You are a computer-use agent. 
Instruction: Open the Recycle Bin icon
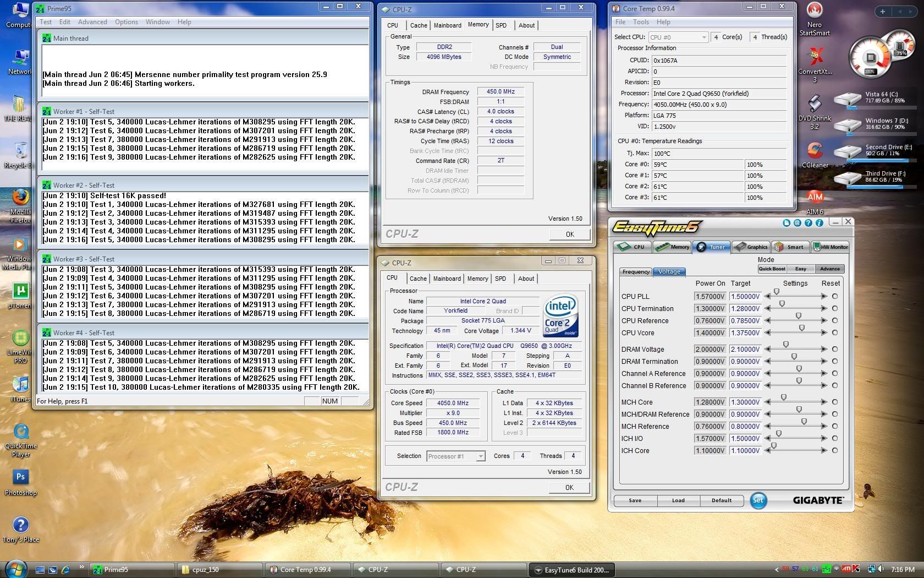coord(20,154)
